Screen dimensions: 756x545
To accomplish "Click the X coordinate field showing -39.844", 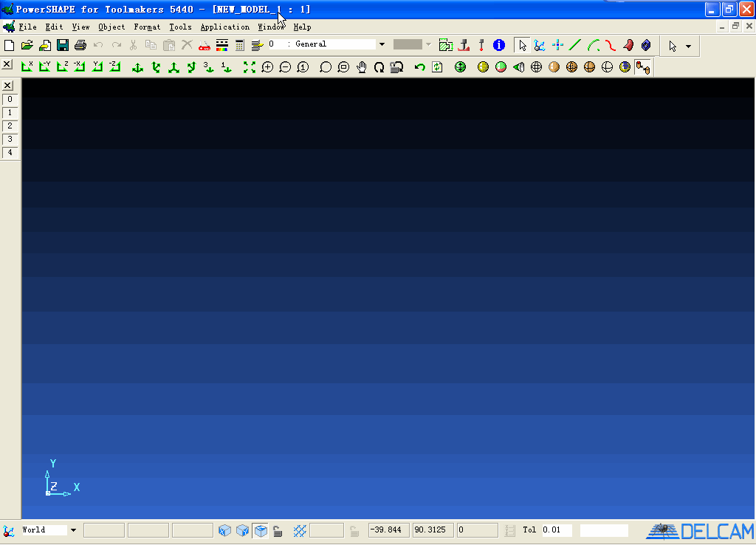I will point(388,530).
